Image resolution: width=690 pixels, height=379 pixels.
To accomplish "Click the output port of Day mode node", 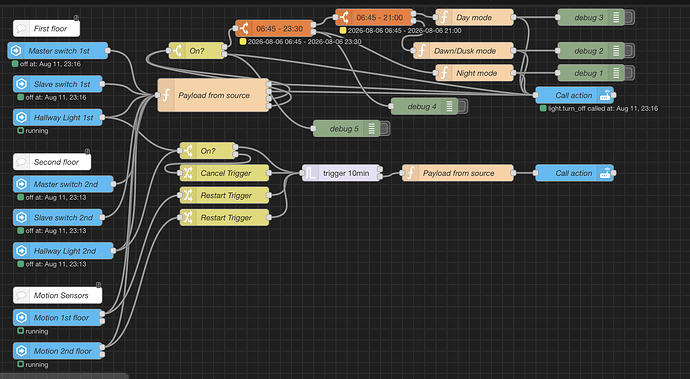I will click(513, 18).
